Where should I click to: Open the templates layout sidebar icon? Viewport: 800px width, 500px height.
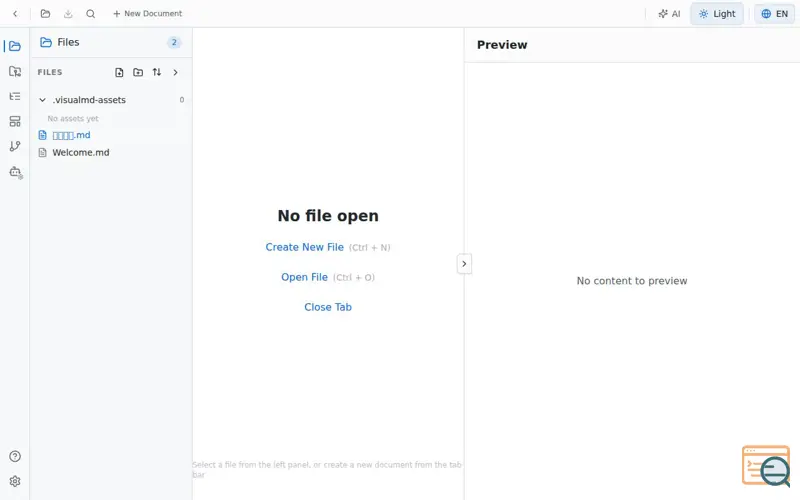[15, 121]
